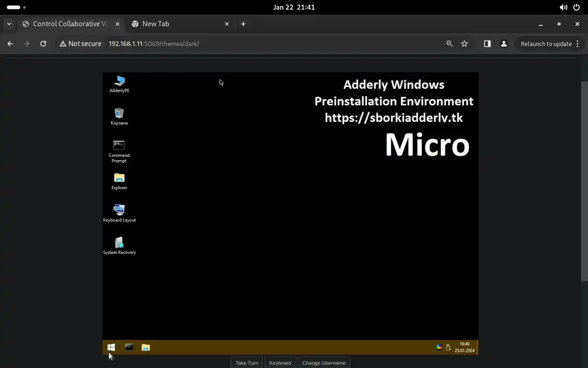Click the Not secure site info badge

(x=80, y=44)
